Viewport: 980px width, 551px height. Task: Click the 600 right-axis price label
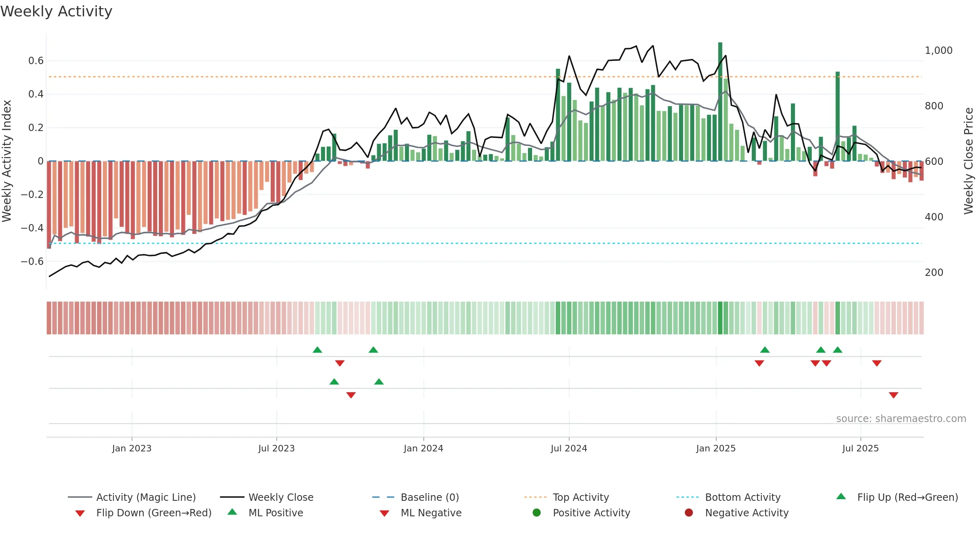pos(934,162)
